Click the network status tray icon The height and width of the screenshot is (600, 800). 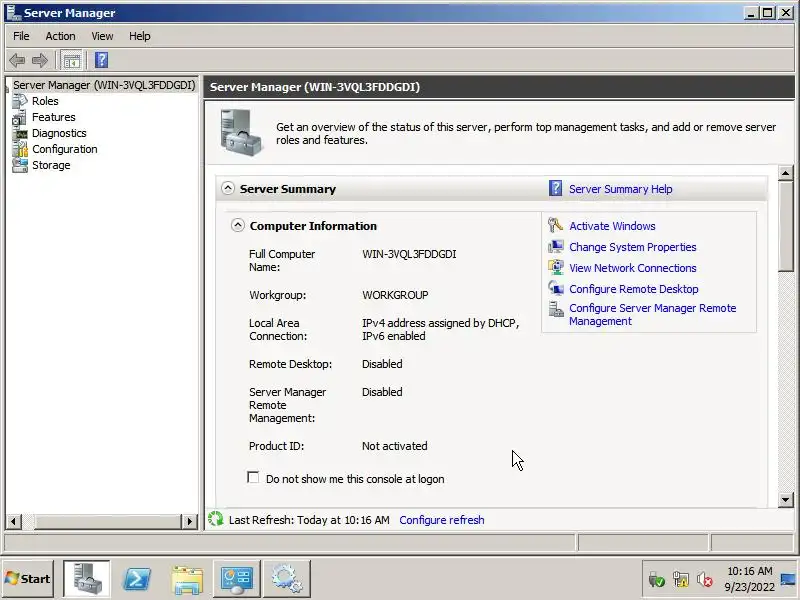tap(681, 580)
